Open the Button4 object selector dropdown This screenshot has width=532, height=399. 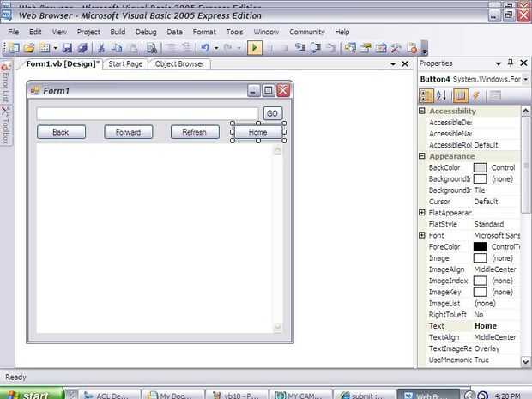(525, 79)
